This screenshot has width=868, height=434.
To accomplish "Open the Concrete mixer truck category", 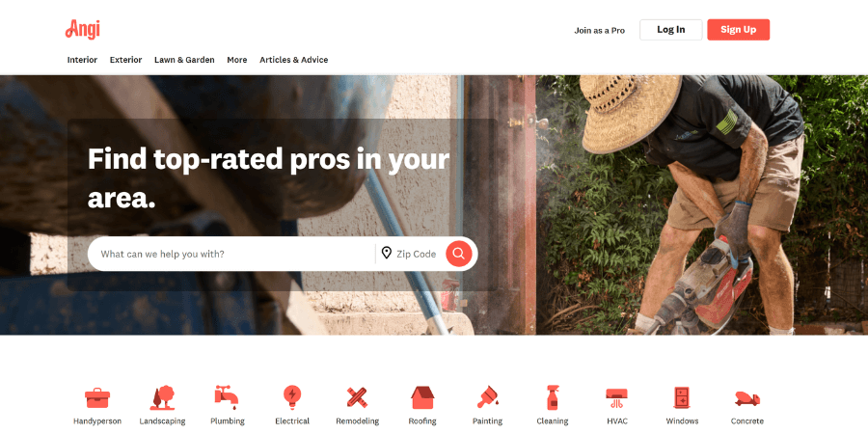I will (747, 398).
